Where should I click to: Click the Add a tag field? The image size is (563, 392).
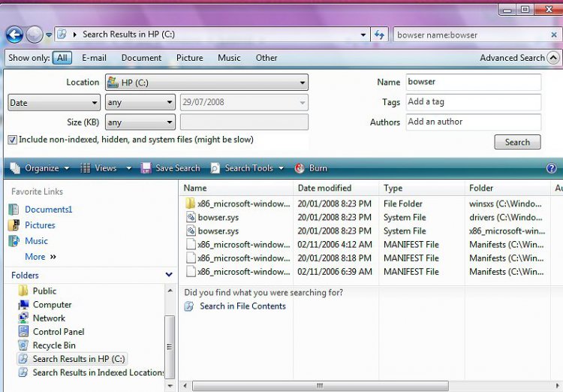click(x=474, y=102)
